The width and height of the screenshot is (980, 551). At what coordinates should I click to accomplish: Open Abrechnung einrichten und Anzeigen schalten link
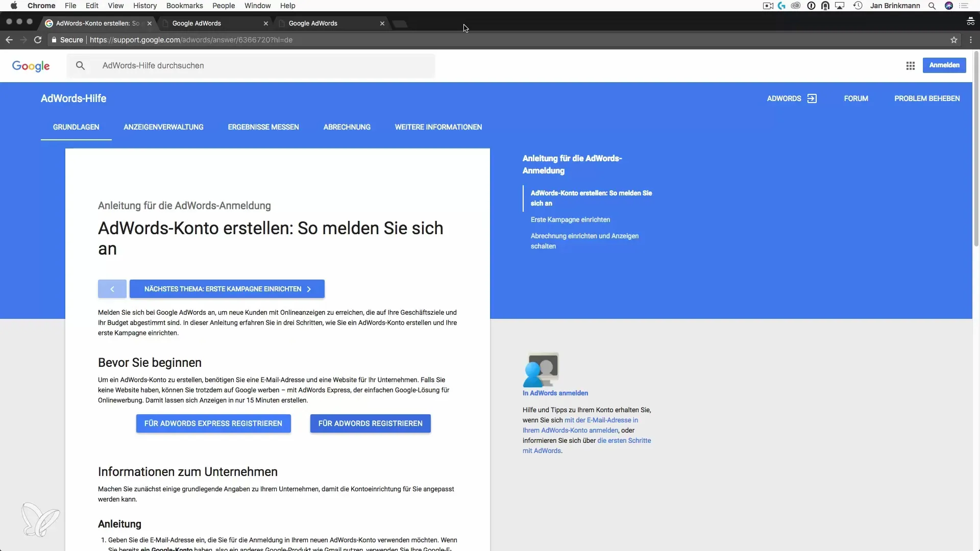tap(584, 241)
